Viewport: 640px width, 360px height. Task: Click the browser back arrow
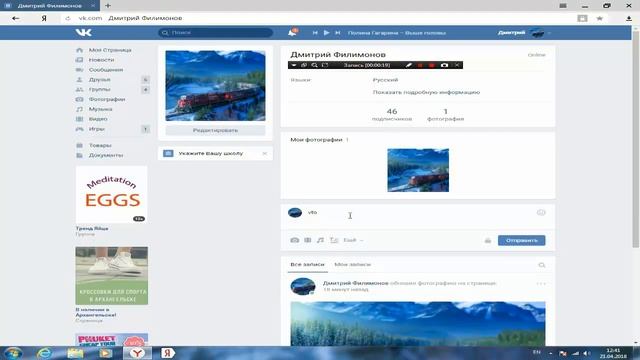16,18
